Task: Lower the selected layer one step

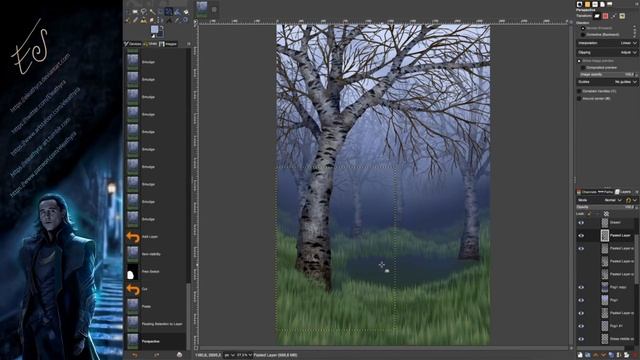Action: pos(603,355)
